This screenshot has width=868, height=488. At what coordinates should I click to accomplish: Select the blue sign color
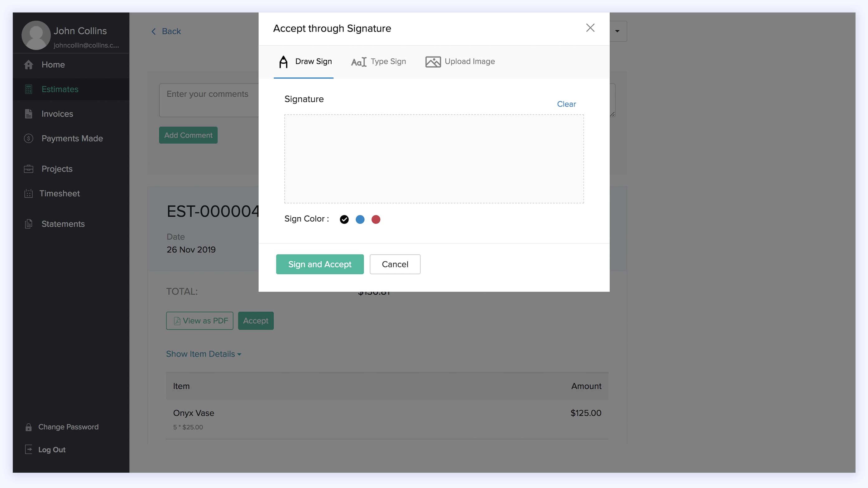point(360,220)
